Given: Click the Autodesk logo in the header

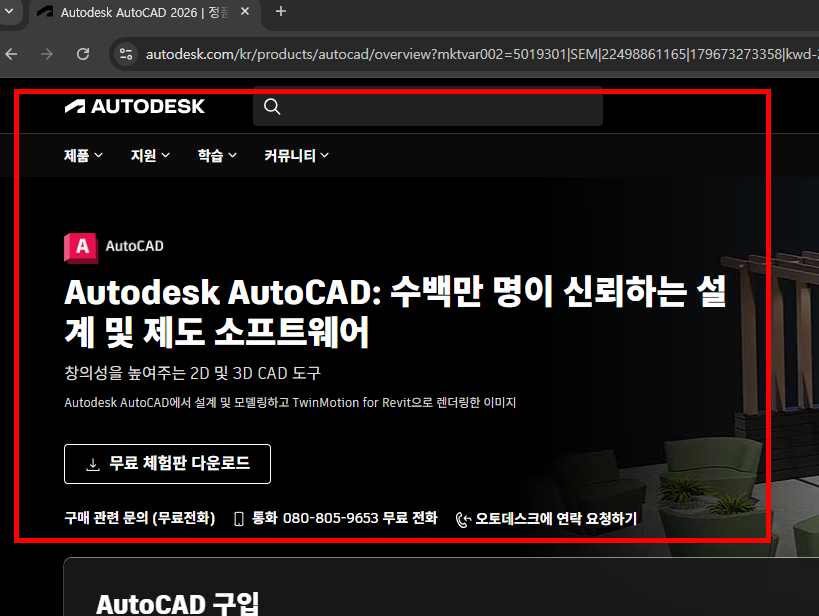Looking at the screenshot, I should [x=134, y=106].
